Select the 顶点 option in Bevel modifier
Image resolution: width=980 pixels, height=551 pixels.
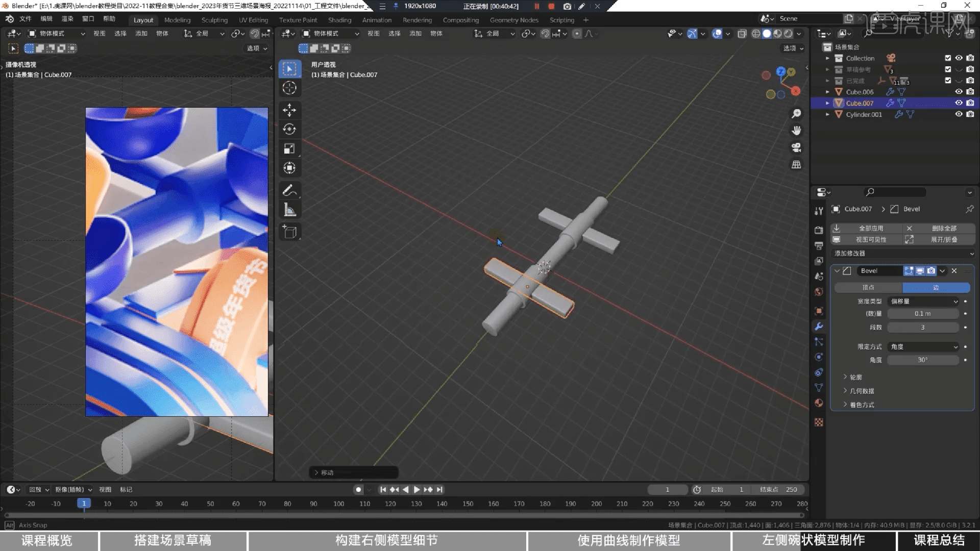tap(868, 288)
